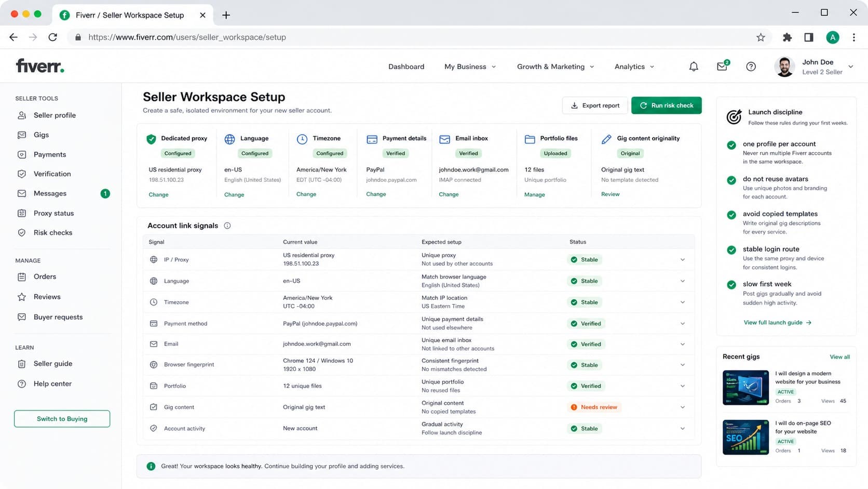
Task: Open Proxy status in sidebar
Action: click(53, 213)
